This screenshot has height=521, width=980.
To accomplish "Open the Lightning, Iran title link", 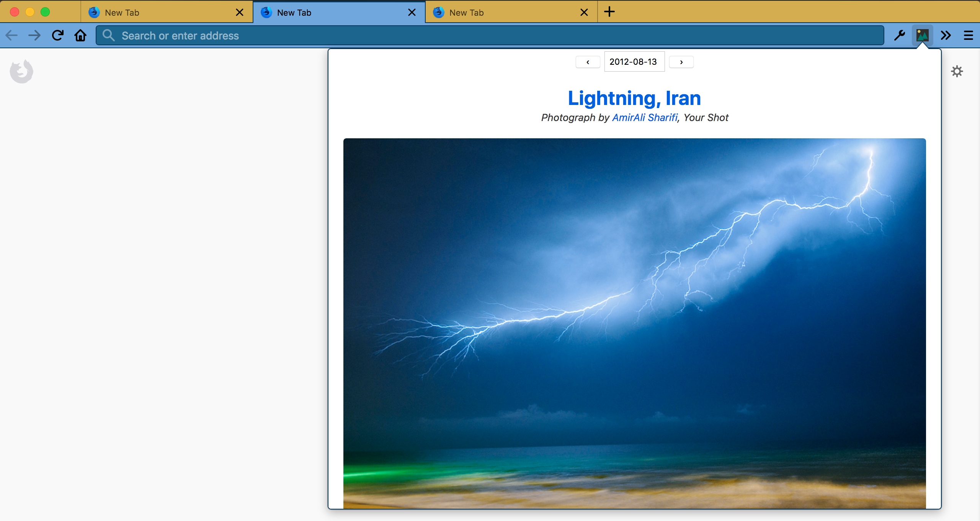I will click(634, 98).
